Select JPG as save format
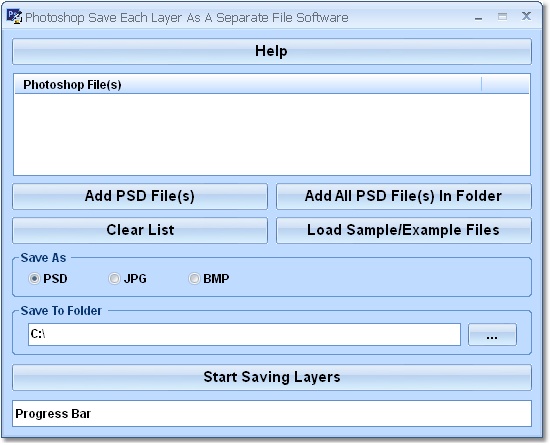 114,279
